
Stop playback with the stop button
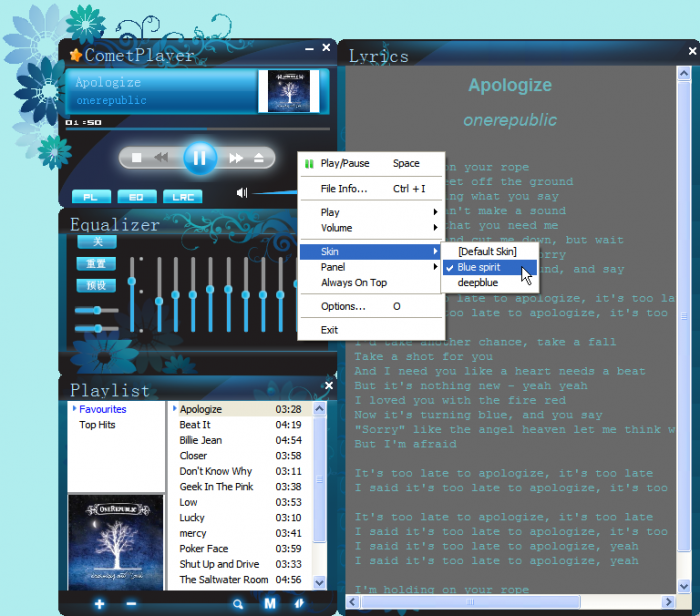coord(137,158)
